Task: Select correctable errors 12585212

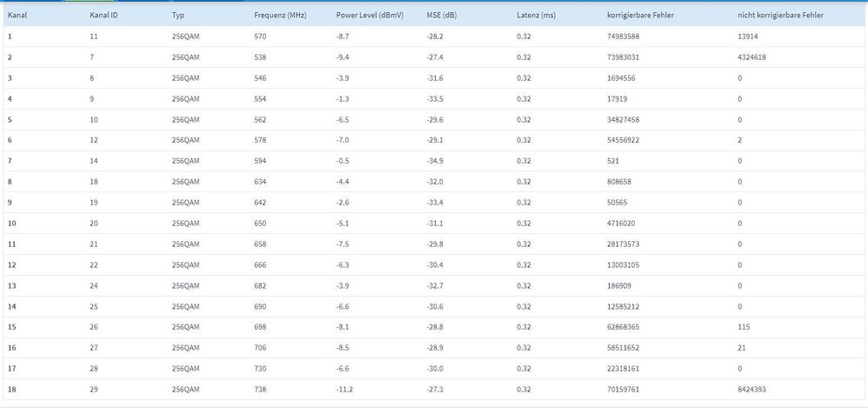Action: (x=624, y=306)
